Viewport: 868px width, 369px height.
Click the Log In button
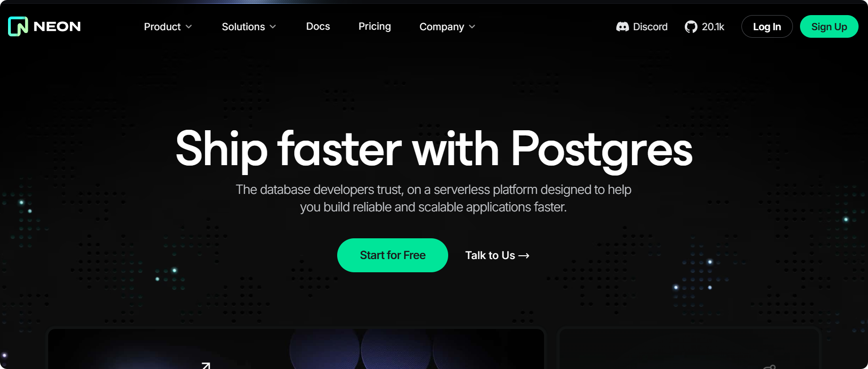(x=767, y=26)
